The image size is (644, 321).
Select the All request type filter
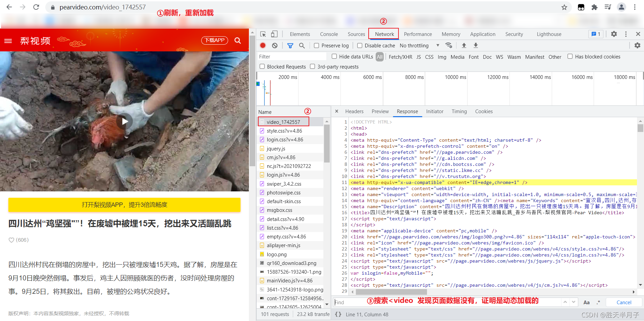(379, 57)
